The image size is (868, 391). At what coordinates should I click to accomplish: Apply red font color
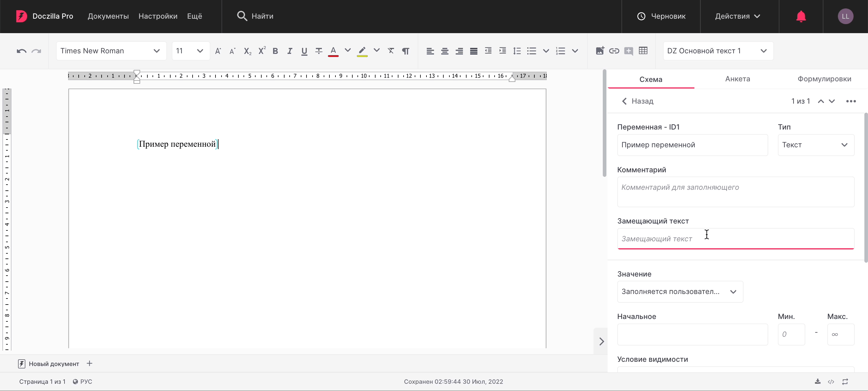(333, 51)
